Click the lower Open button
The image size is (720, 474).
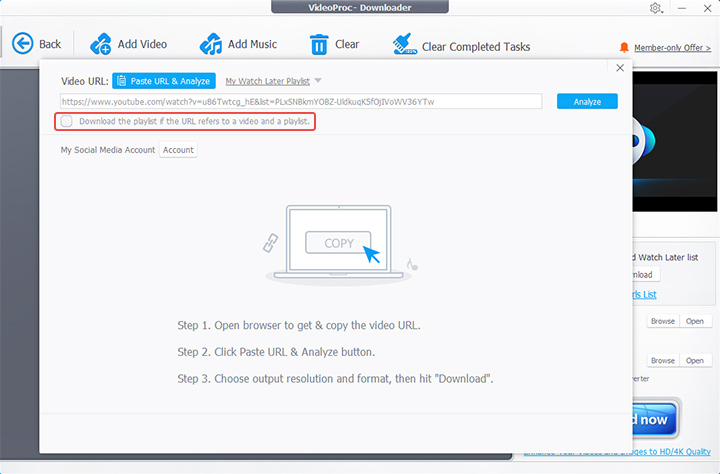coord(695,361)
